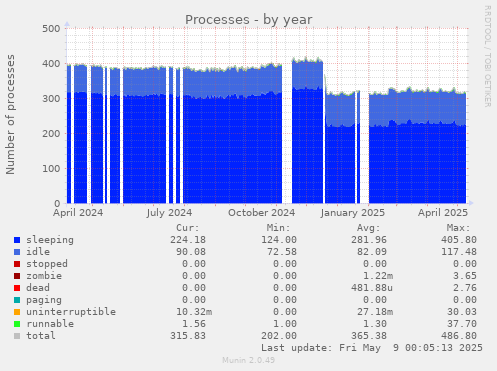Click idle maximum value 117.48
This screenshot has height=371, width=497.
coord(459,252)
